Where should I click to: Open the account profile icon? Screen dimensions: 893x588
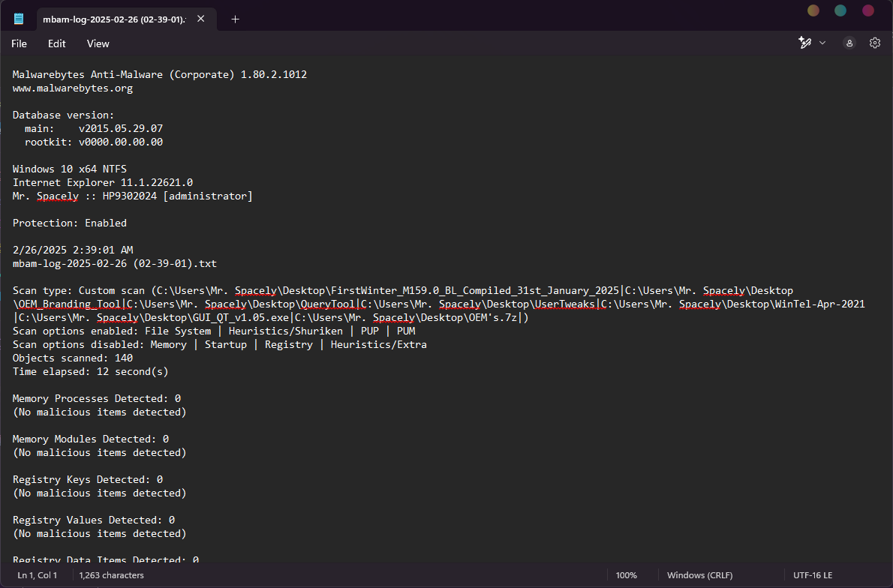(849, 43)
